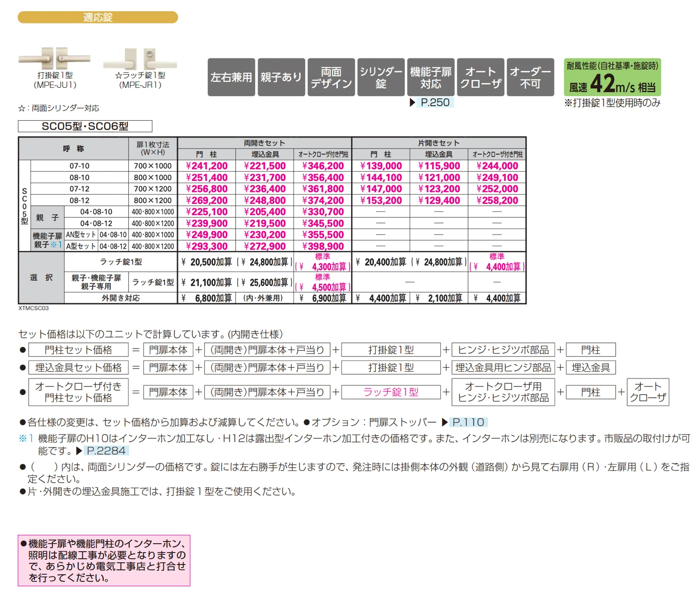Click the オートクローザ box at formula end

(648, 392)
